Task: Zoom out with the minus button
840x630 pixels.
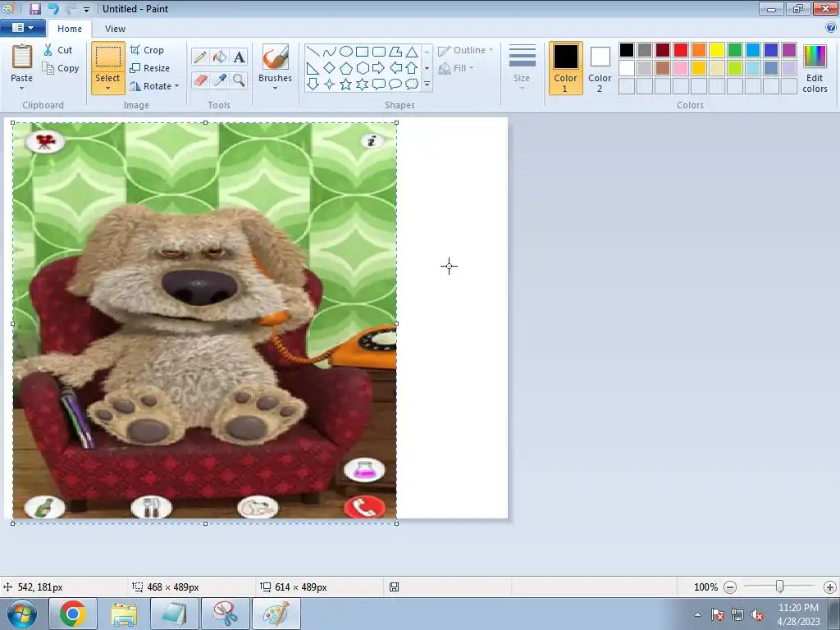Action: [729, 587]
